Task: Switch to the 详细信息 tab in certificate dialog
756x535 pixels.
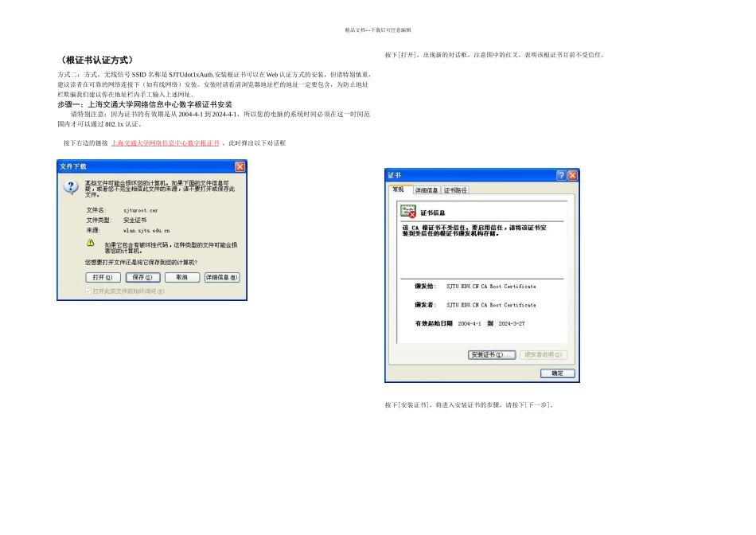Action: [427, 190]
